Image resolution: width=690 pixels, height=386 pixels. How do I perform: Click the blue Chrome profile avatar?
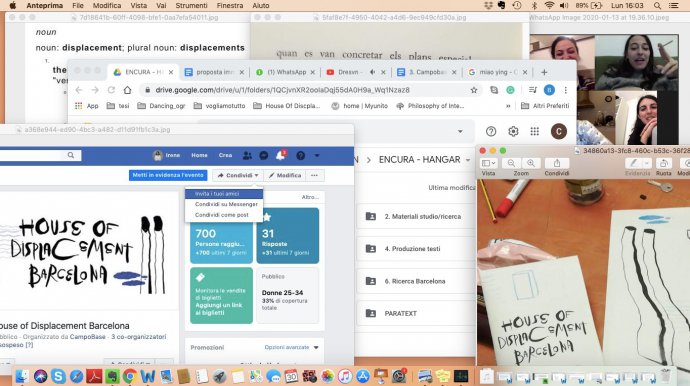tap(549, 90)
